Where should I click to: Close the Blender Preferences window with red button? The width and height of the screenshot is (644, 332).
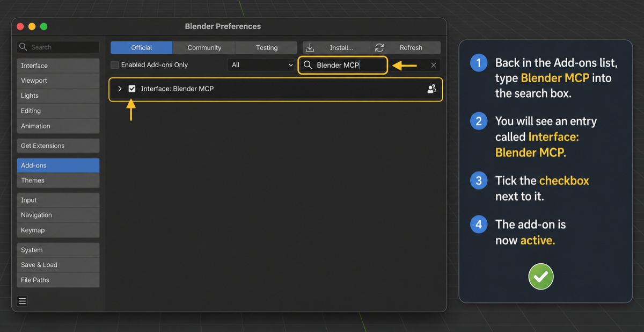(20, 26)
